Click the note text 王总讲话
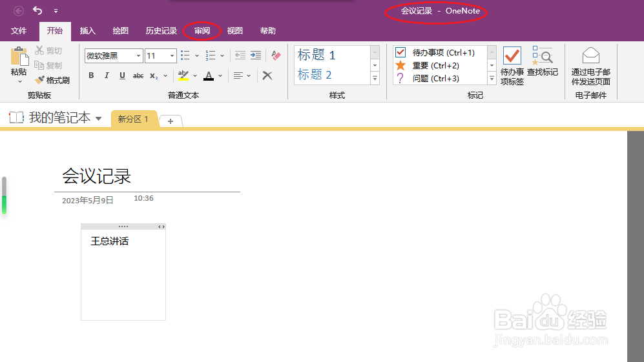The image size is (644, 362). pyautogui.click(x=109, y=241)
